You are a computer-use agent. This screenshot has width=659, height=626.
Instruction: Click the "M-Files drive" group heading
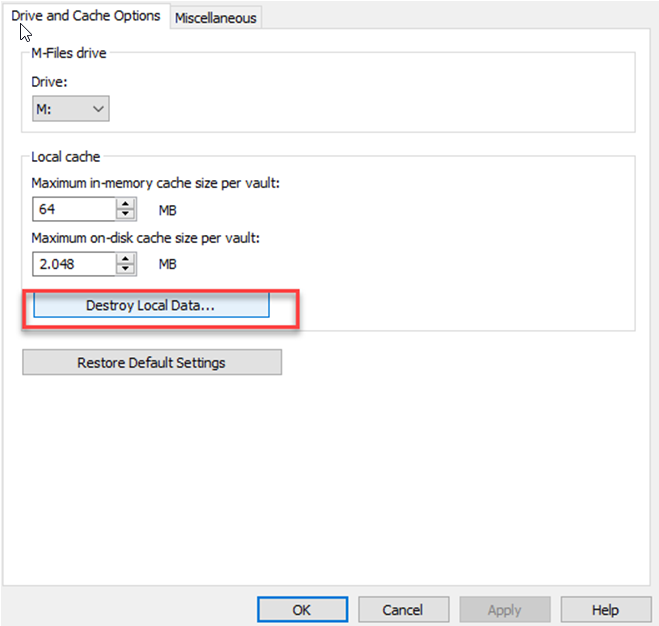click(69, 52)
